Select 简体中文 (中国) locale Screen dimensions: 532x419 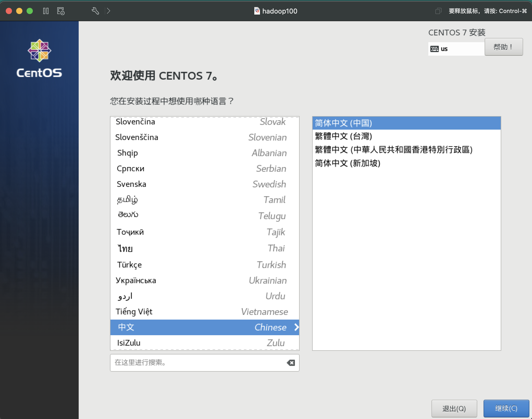pos(406,123)
